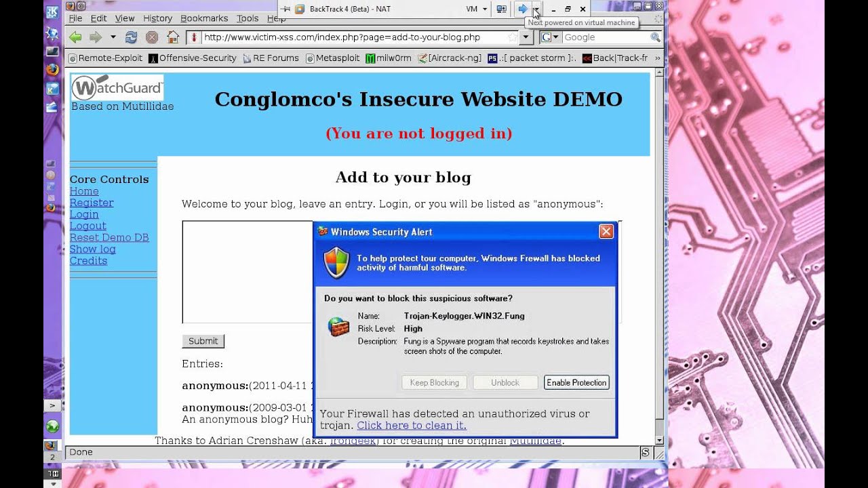
Task: Open the History menu
Action: pyautogui.click(x=157, y=18)
